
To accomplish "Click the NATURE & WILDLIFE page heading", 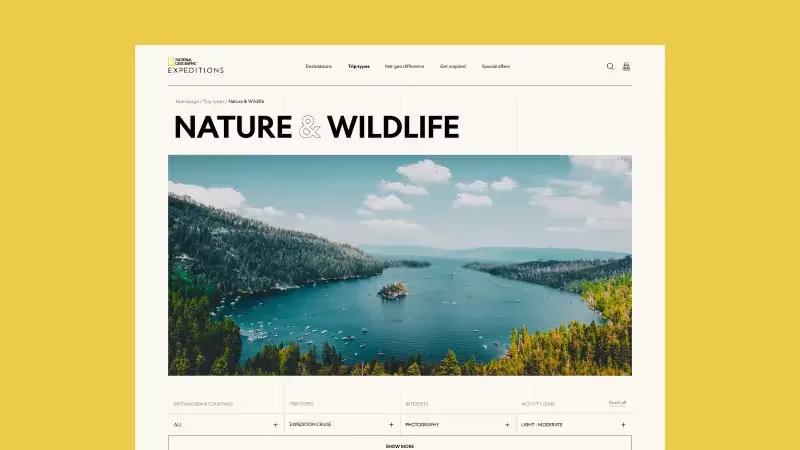I will click(316, 127).
